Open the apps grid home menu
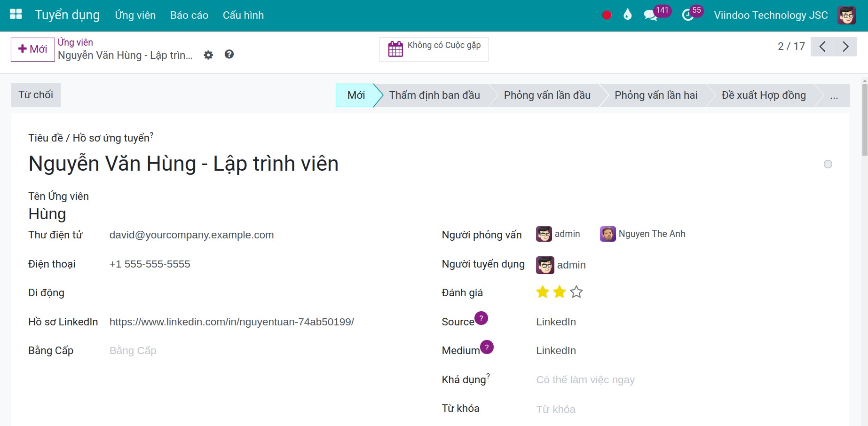Screen dimensions: 868x426 point(16,15)
